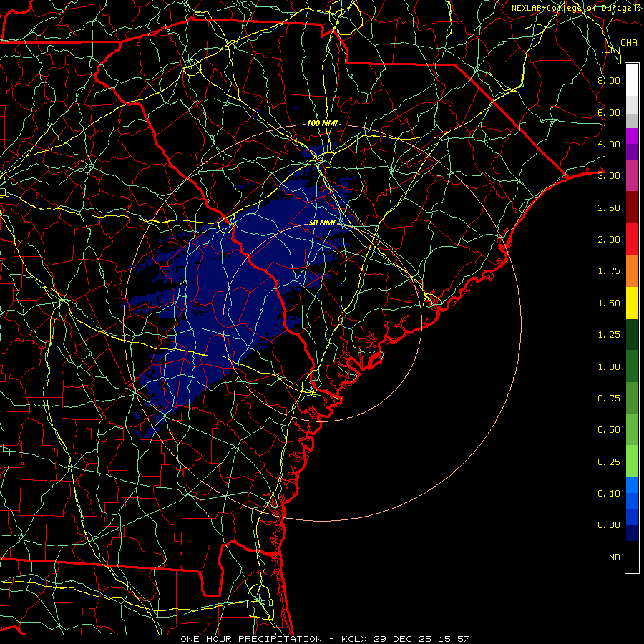
Task: Click the 0.50 legend value
Action: (609, 430)
